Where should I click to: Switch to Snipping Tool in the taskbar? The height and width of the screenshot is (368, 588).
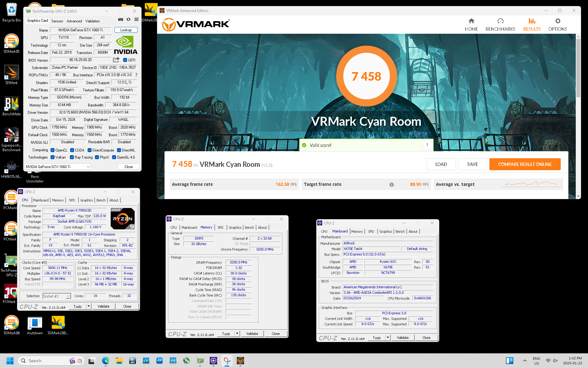click(227, 361)
